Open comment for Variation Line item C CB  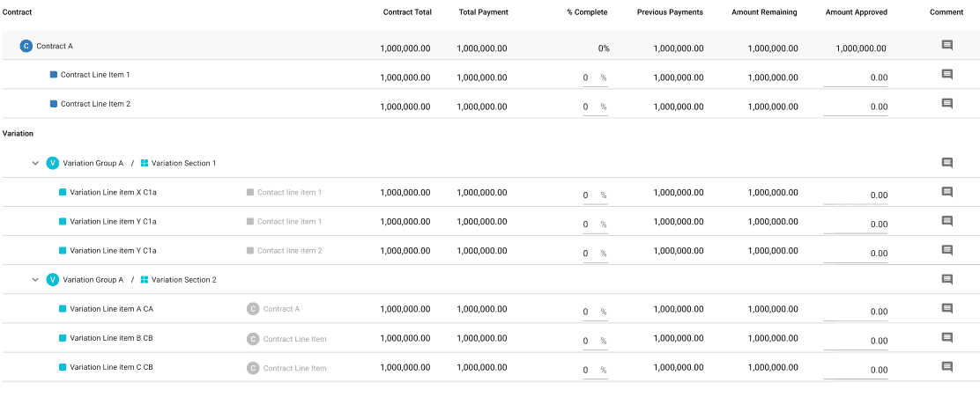click(947, 367)
